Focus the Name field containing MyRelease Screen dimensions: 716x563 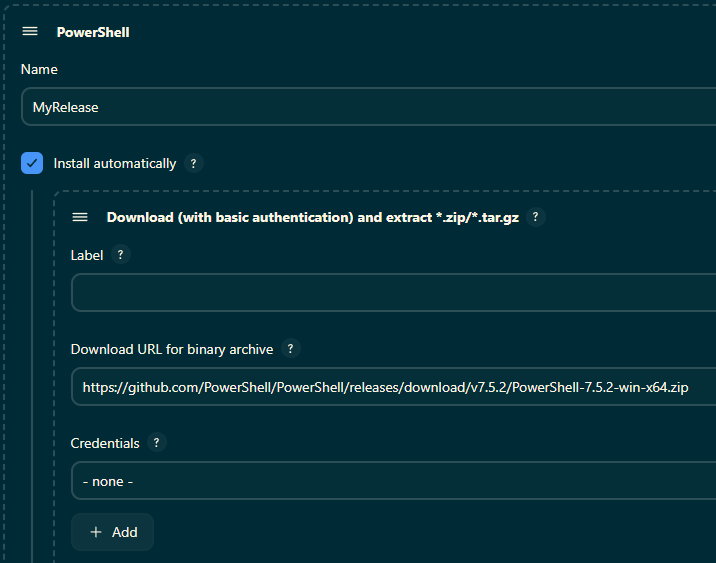pyautogui.click(x=360, y=107)
